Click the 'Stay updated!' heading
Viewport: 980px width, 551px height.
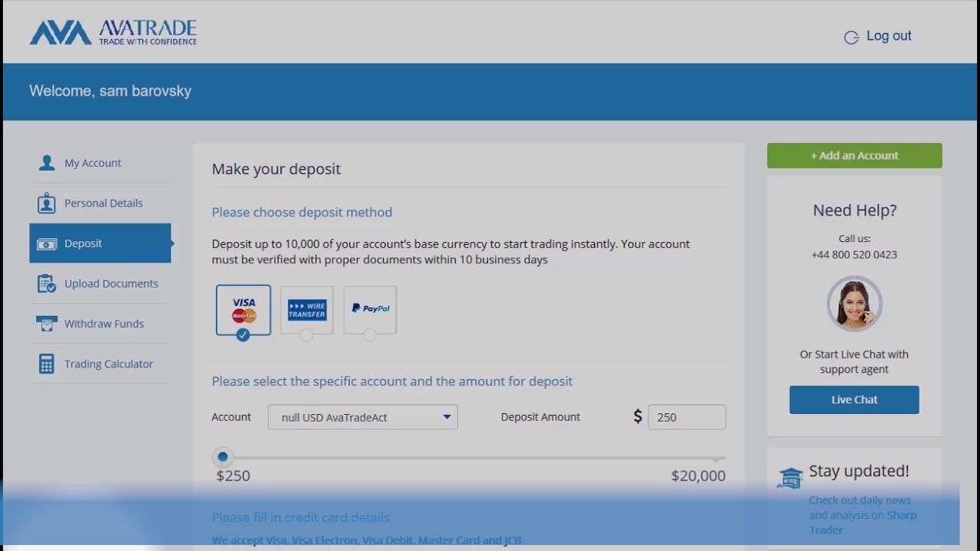pyautogui.click(x=859, y=471)
